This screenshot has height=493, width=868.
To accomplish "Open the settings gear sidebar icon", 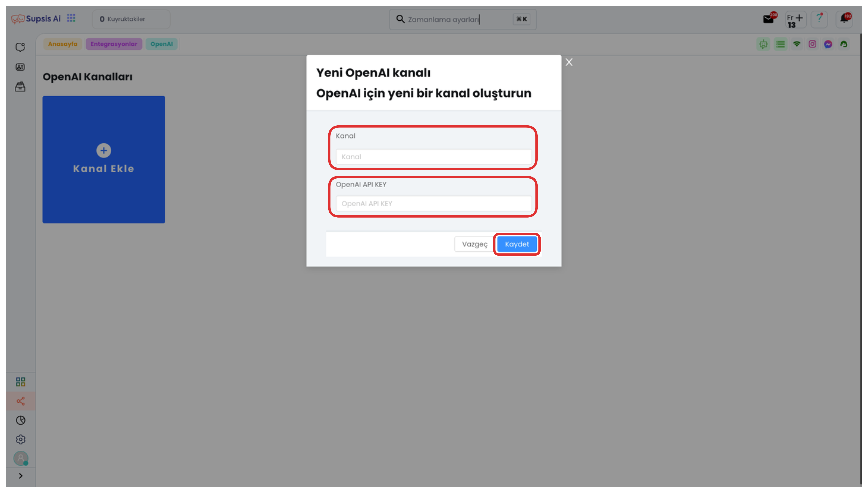I will [21, 440].
